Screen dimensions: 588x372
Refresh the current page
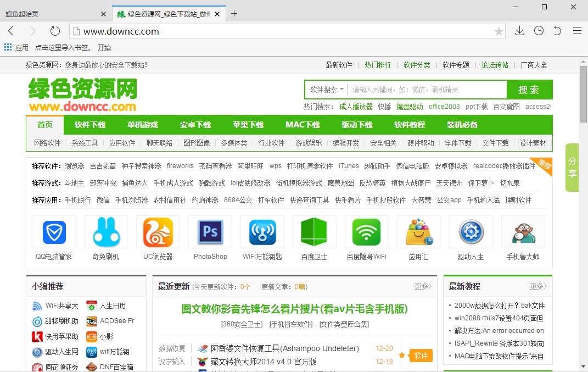point(54,31)
